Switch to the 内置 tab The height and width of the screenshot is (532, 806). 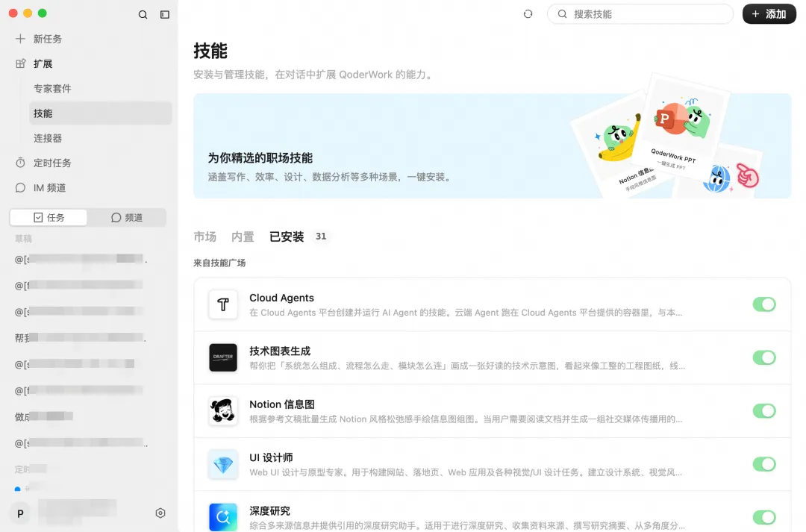pos(243,237)
